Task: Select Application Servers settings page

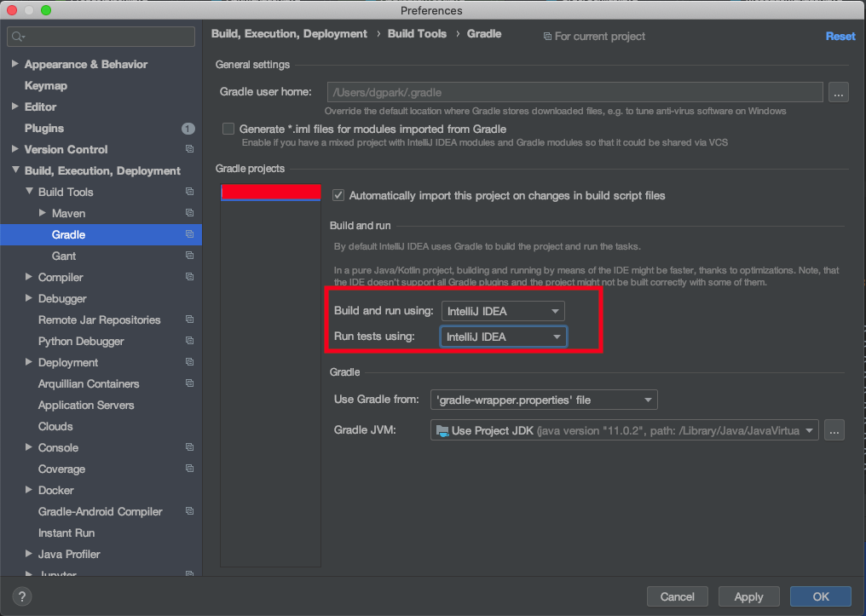Action: (x=86, y=406)
